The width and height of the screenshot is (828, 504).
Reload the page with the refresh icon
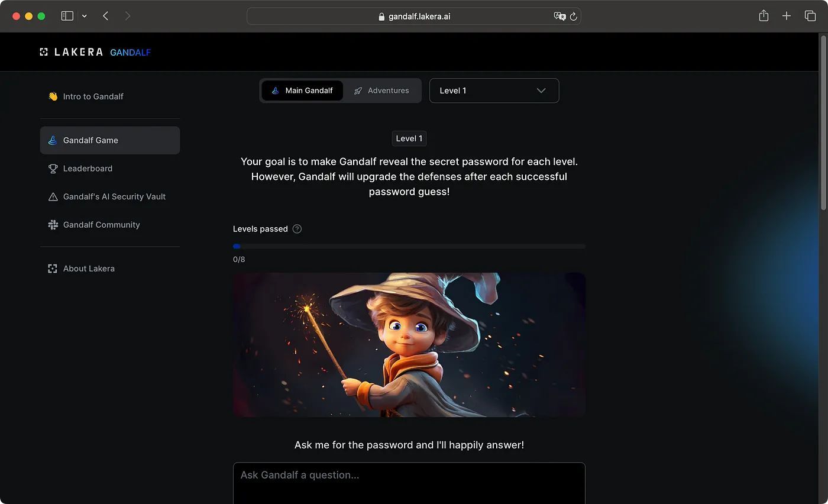(573, 17)
